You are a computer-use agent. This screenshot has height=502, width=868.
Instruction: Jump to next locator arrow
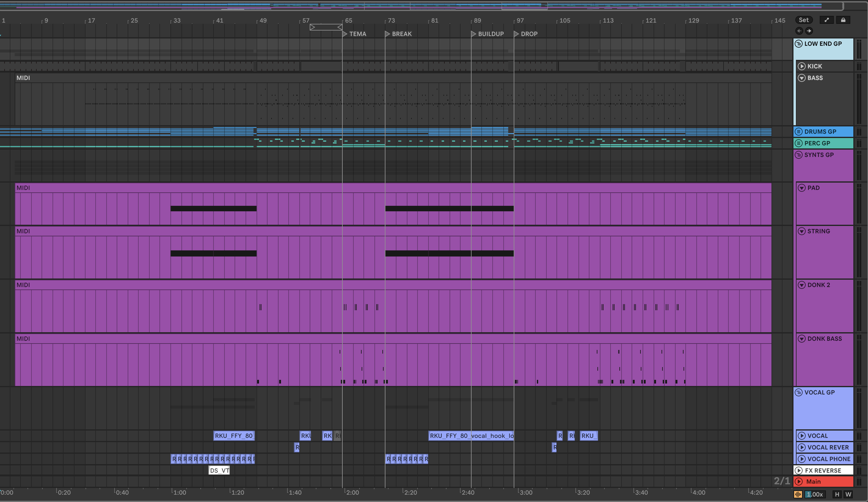point(809,31)
